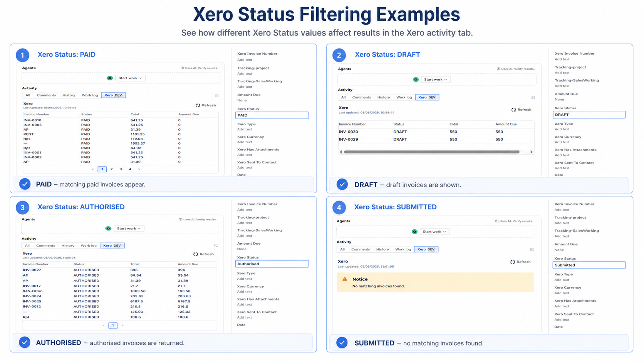
Task: Click the green agent icon in the AUTHORISED panel
Action: pyautogui.click(x=108, y=229)
